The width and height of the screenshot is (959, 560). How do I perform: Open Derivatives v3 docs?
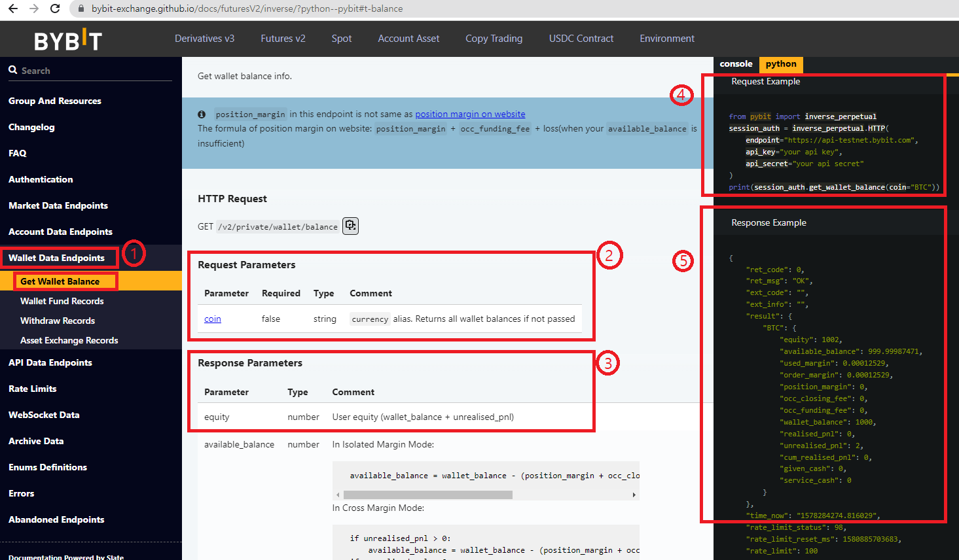click(x=204, y=39)
